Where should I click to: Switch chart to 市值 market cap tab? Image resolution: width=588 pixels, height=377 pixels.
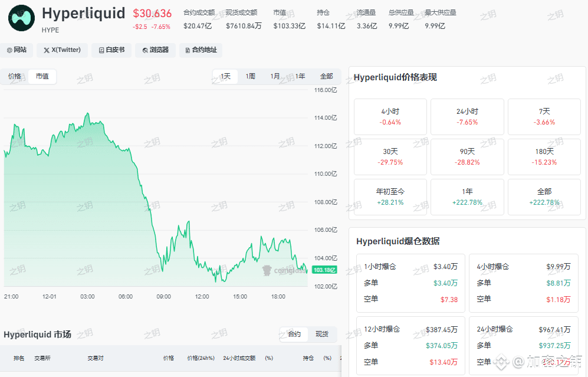tap(42, 76)
